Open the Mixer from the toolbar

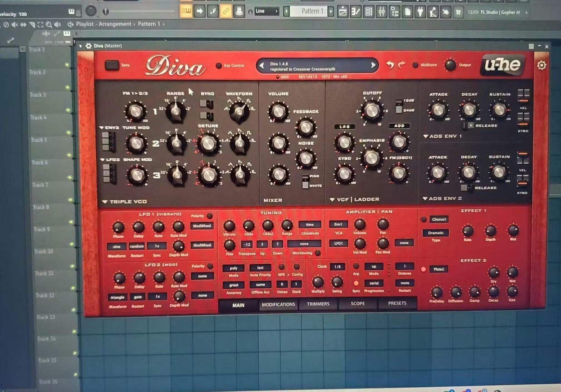pos(382,12)
